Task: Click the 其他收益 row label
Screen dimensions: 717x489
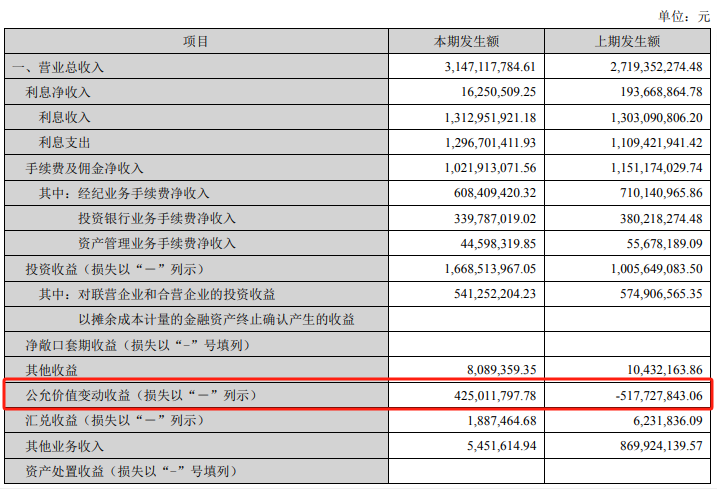Action: click(51, 370)
